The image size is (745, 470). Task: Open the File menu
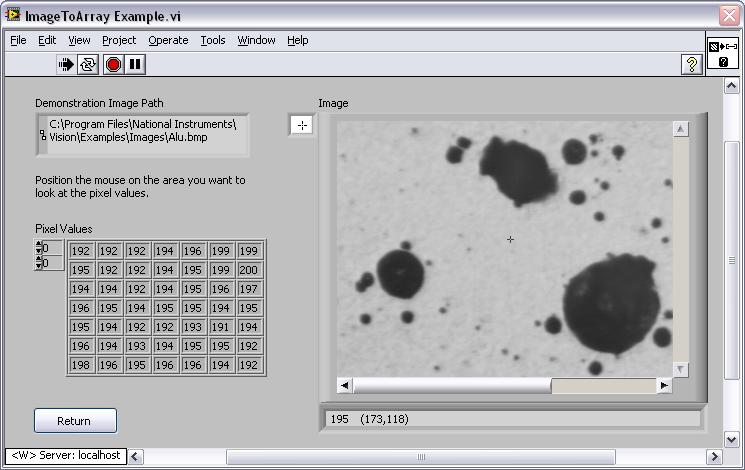(18, 40)
